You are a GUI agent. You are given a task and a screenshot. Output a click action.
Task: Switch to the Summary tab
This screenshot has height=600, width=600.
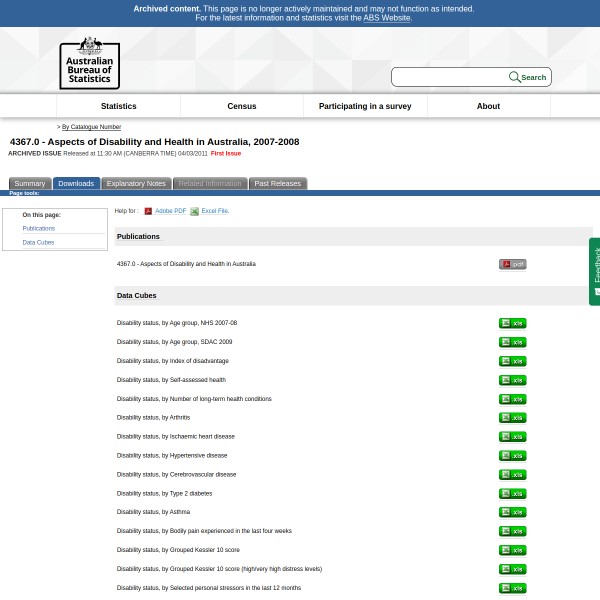(x=30, y=184)
